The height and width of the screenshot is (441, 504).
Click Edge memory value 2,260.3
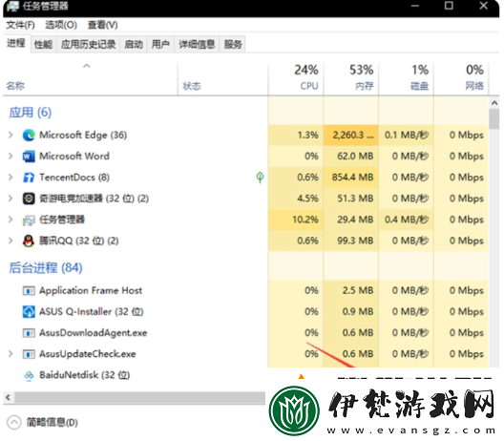(x=351, y=135)
